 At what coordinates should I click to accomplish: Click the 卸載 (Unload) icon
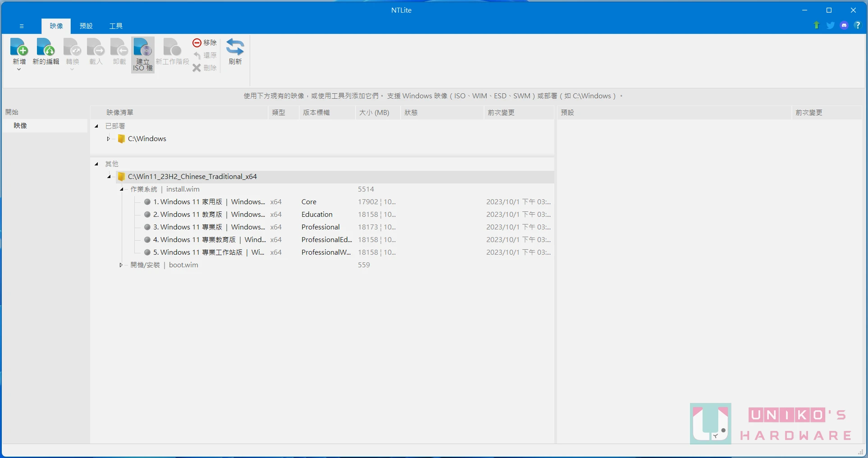click(x=119, y=48)
